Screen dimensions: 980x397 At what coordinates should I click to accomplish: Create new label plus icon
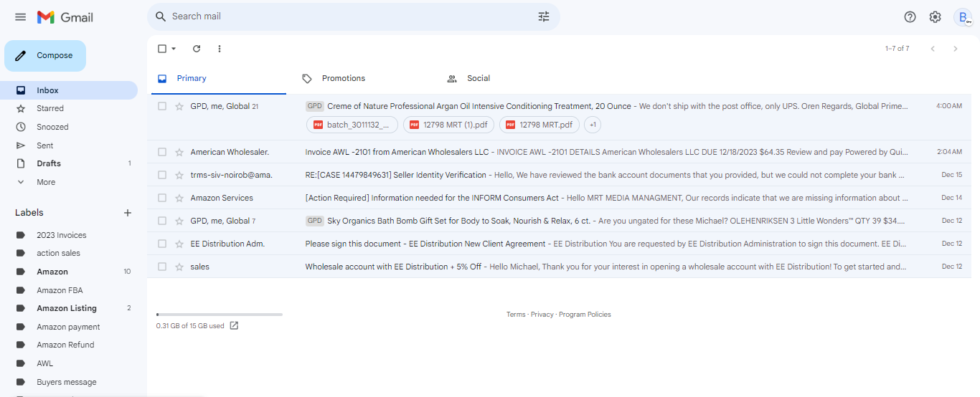click(128, 213)
